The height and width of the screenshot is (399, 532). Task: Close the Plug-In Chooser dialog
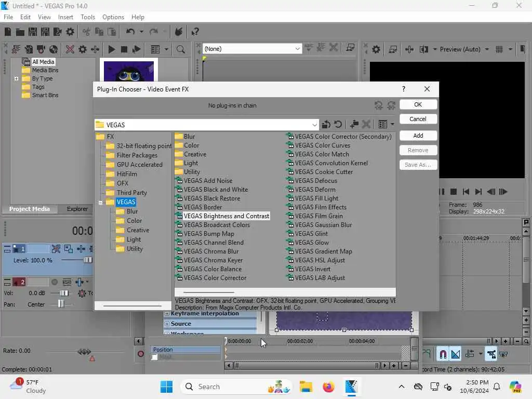tap(427, 89)
